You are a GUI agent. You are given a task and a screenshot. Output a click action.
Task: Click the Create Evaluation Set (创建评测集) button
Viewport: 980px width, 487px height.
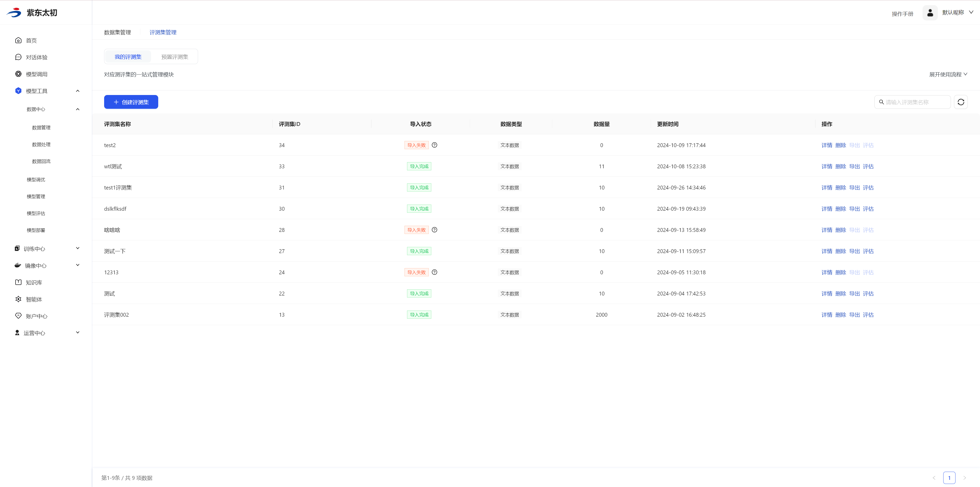(131, 102)
